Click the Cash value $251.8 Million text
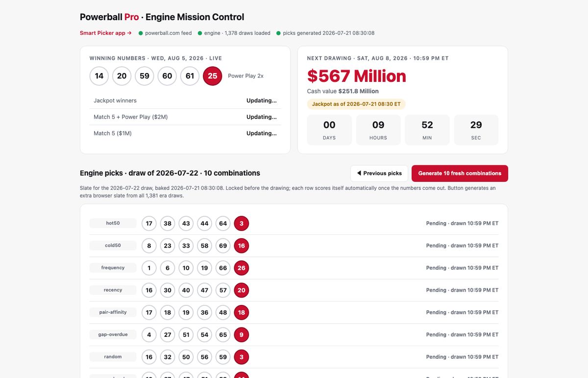 (343, 91)
